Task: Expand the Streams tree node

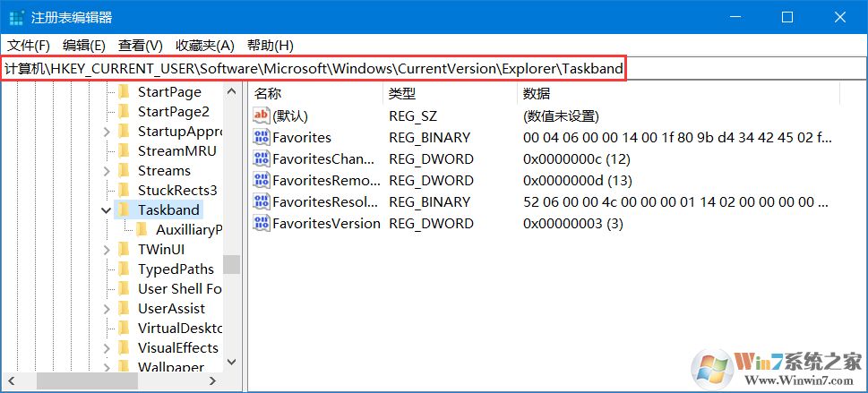Action: [x=107, y=171]
